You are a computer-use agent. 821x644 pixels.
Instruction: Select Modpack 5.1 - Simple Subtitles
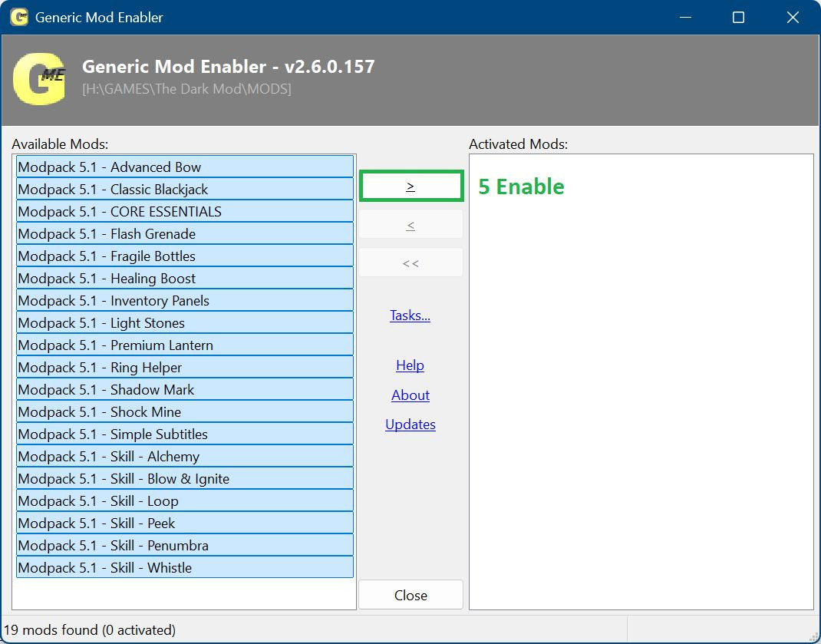(185, 434)
